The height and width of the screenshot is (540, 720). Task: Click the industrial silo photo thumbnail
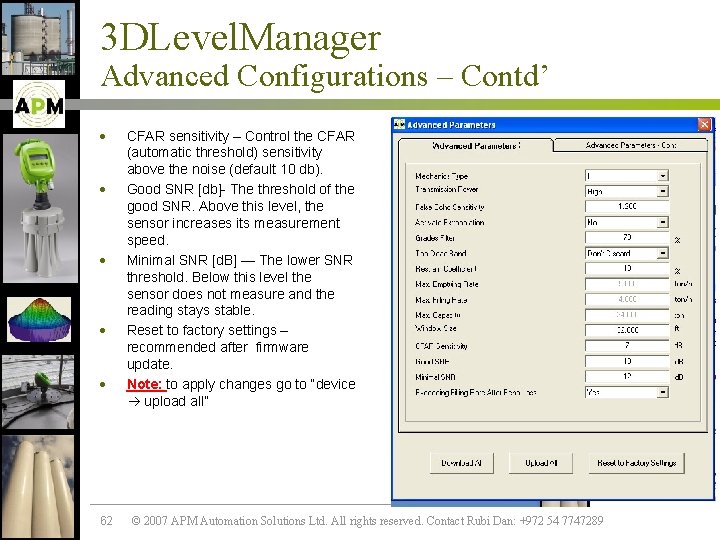pos(39,39)
